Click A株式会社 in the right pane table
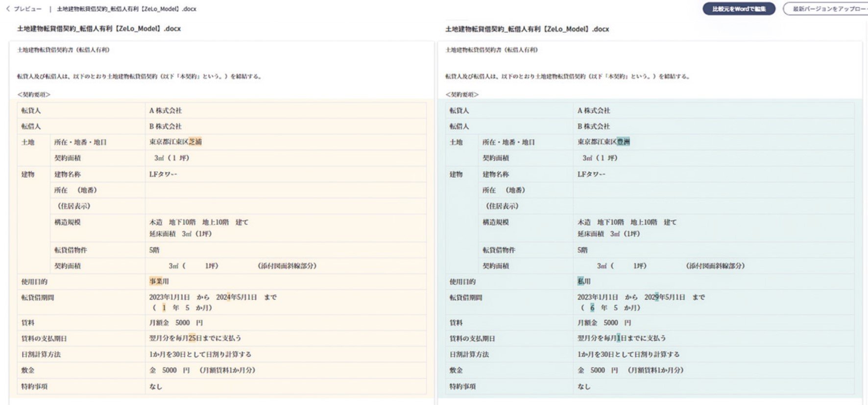This screenshot has height=405, width=868. click(x=594, y=111)
